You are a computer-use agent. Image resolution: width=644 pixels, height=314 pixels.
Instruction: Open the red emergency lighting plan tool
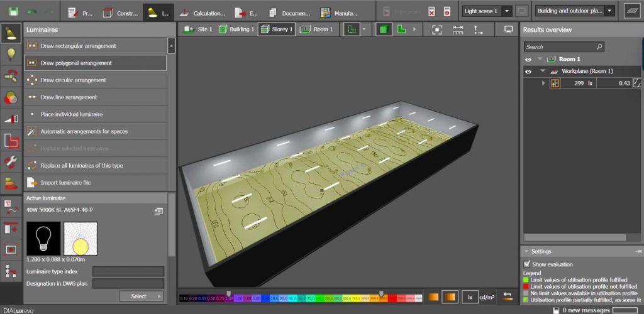[11, 140]
